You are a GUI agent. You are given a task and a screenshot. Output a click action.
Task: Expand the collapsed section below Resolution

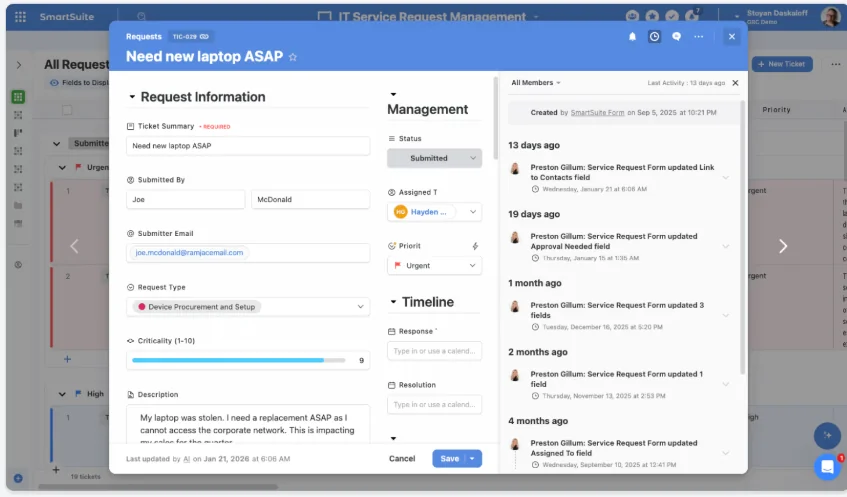pos(393,439)
